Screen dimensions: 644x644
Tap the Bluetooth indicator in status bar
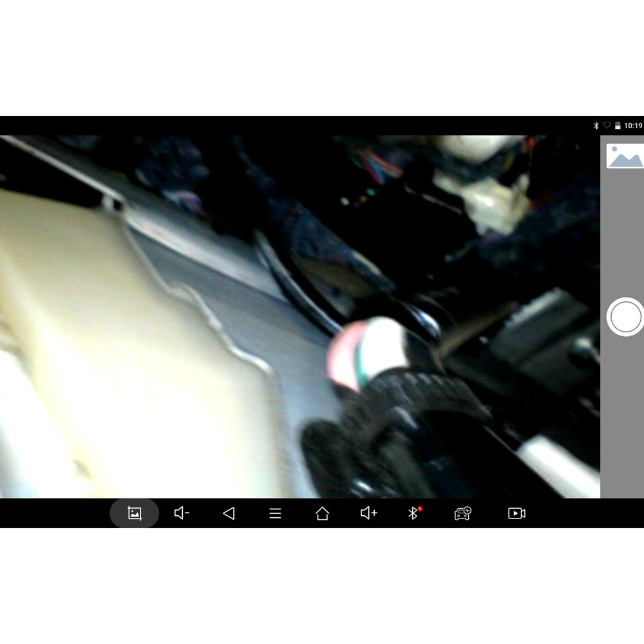click(596, 126)
